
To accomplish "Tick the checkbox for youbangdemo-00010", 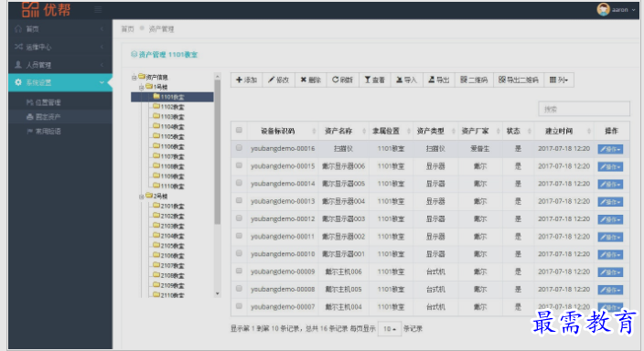I will click(x=239, y=253).
